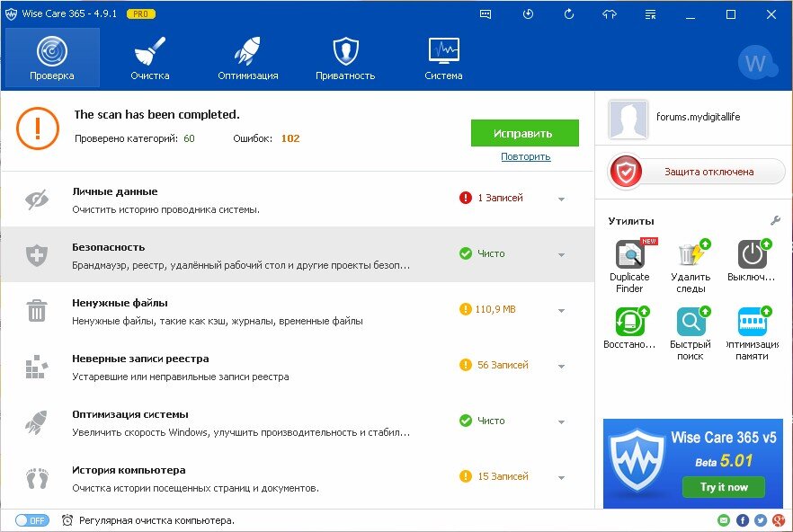
Task: Switch to the Оптимизация tab
Action: coord(248,58)
